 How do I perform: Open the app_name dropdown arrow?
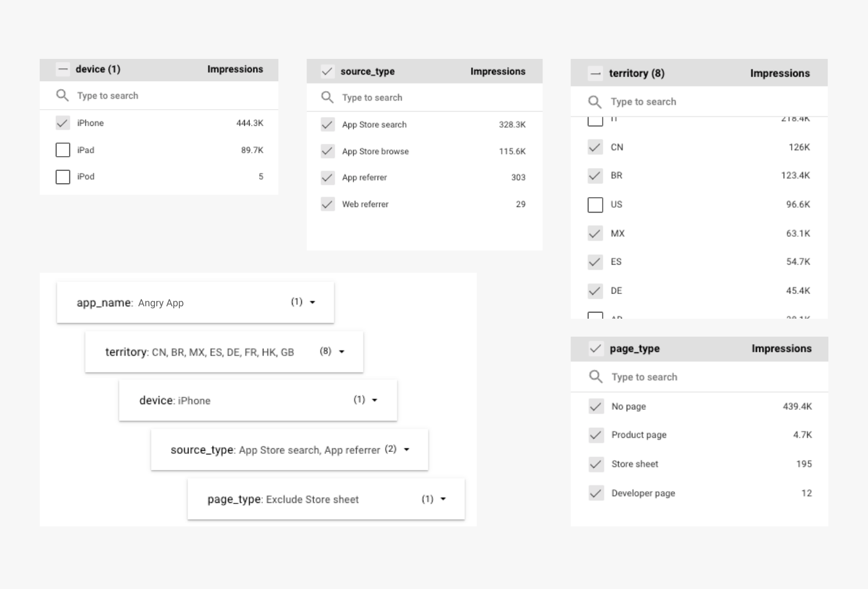[312, 303]
